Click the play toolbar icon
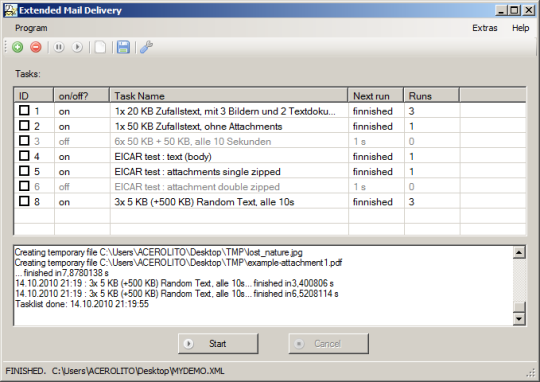The width and height of the screenshot is (540, 382). pos(77,47)
